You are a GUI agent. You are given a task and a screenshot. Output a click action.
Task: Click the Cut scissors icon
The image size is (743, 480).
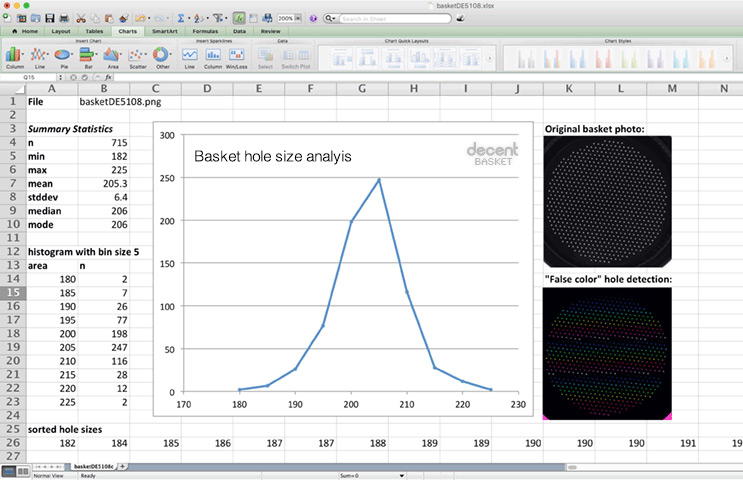point(79,18)
